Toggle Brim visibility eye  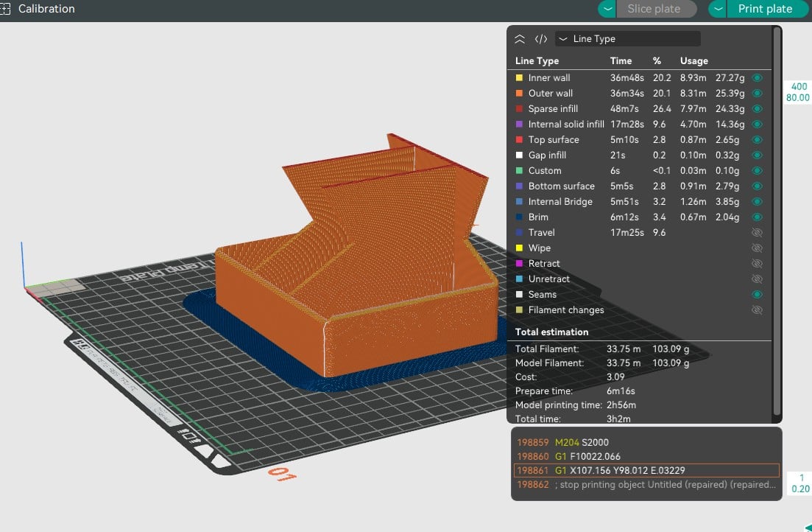coord(757,217)
